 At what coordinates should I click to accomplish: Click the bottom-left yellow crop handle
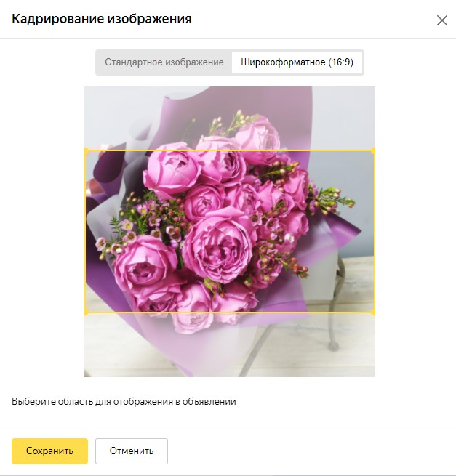[86, 312]
